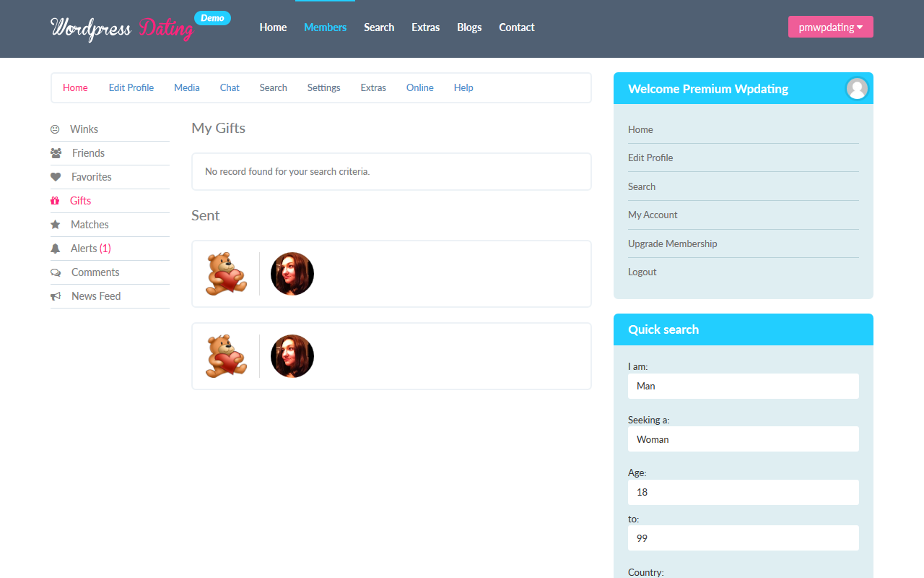Open Contact in top navigation
924x578 pixels.
pyautogui.click(x=517, y=27)
